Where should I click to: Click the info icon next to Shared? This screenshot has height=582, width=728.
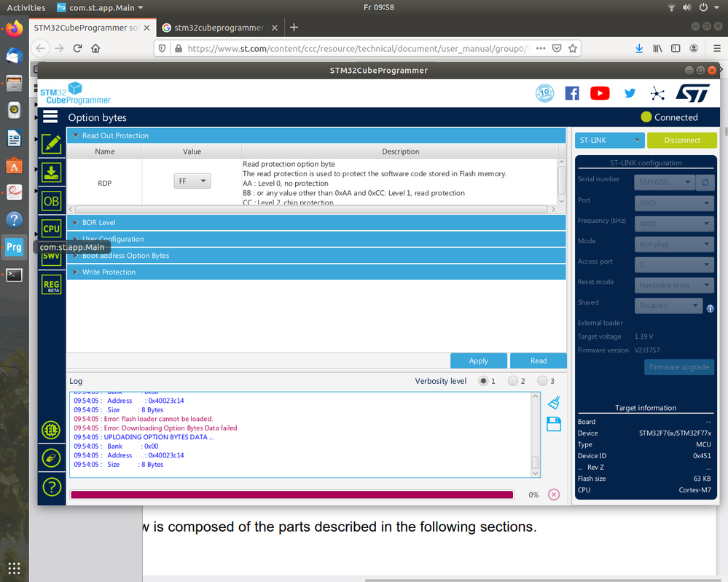(x=710, y=309)
